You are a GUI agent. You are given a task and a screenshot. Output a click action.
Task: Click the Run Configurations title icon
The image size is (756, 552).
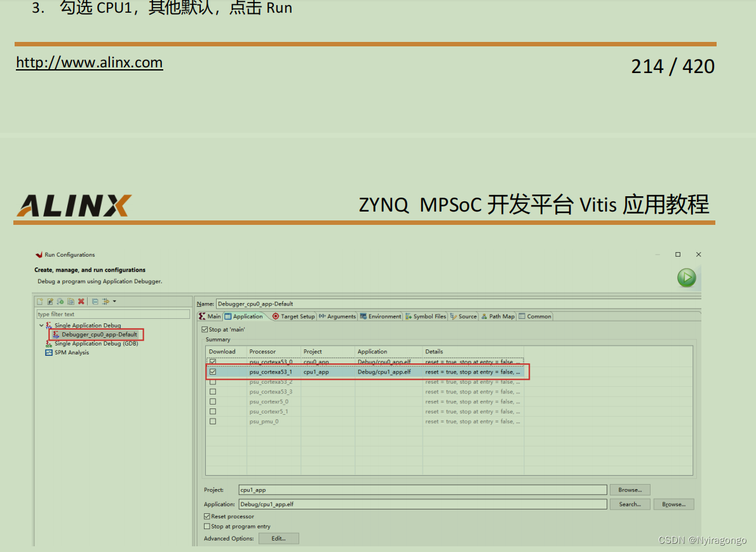coord(39,255)
